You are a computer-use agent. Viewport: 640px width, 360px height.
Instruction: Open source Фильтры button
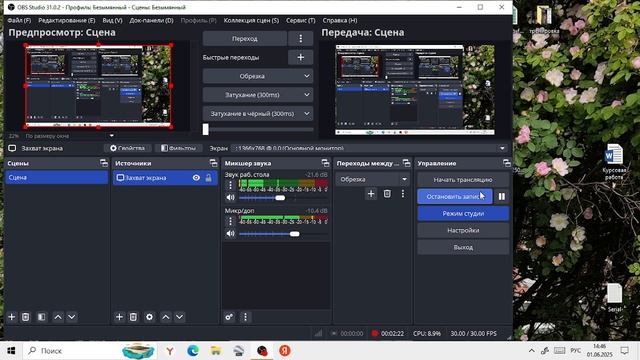click(178, 148)
